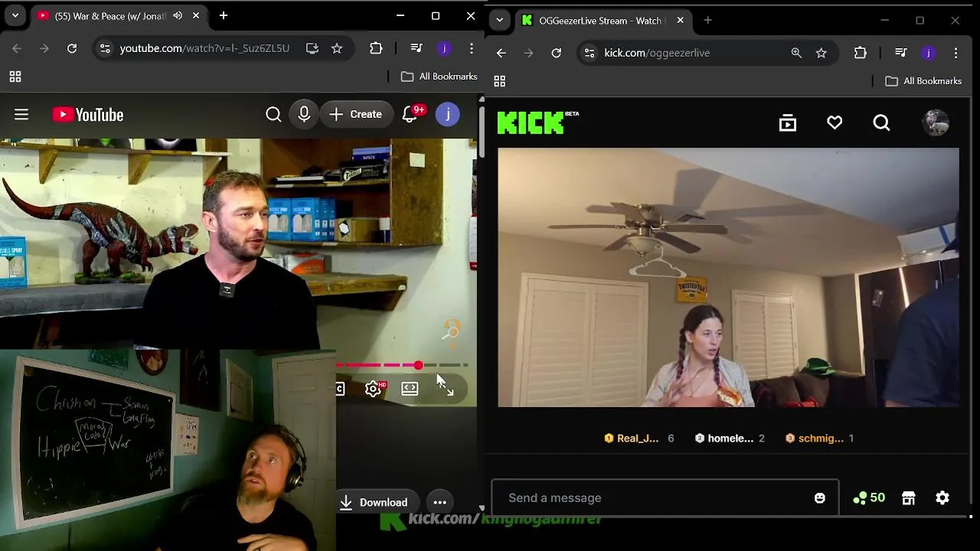Open Kick search

[881, 122]
